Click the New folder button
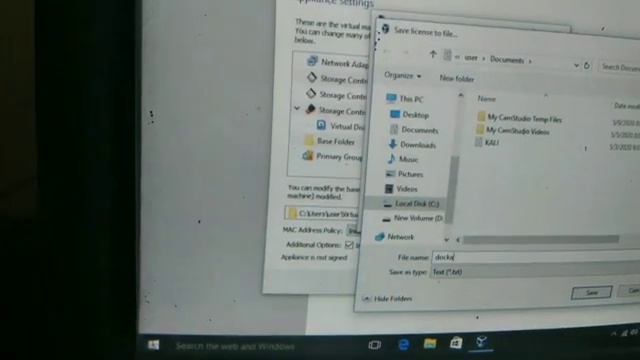Screen dimensions: 640x360 (457, 78)
